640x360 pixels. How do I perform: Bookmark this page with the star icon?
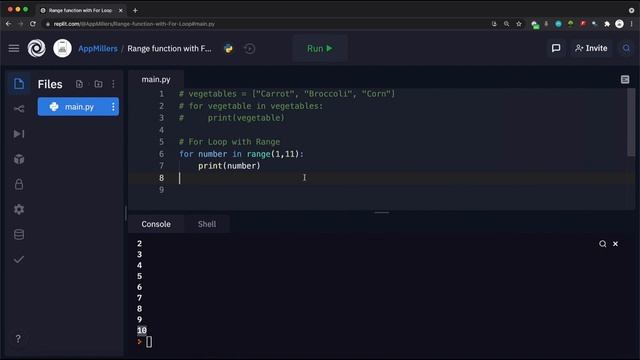tap(519, 24)
